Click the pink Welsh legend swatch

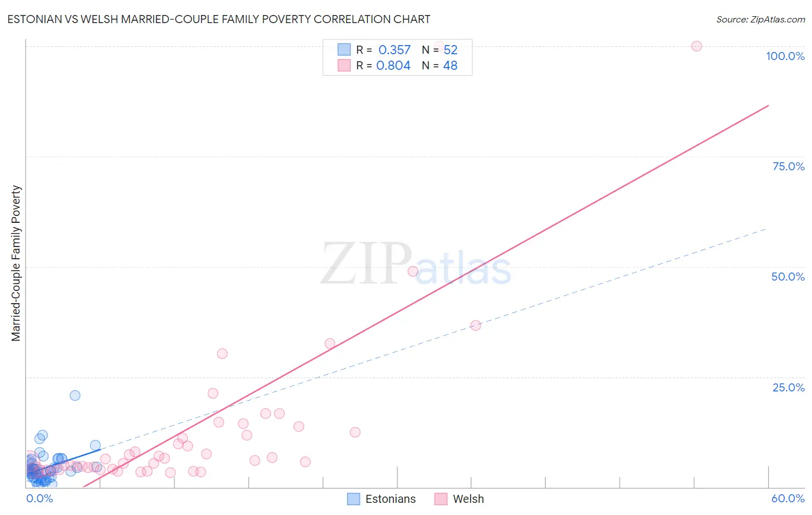pos(441,499)
